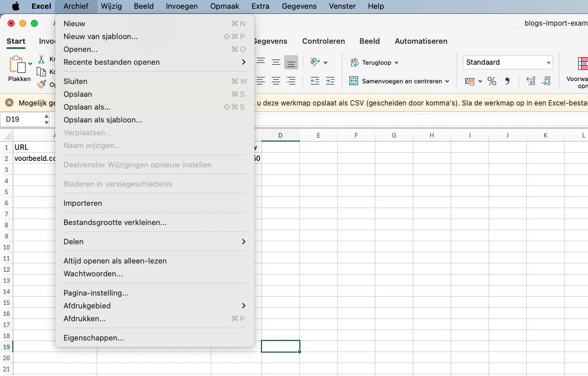
Task: Choose Openen... menu item
Action: pyautogui.click(x=154, y=49)
